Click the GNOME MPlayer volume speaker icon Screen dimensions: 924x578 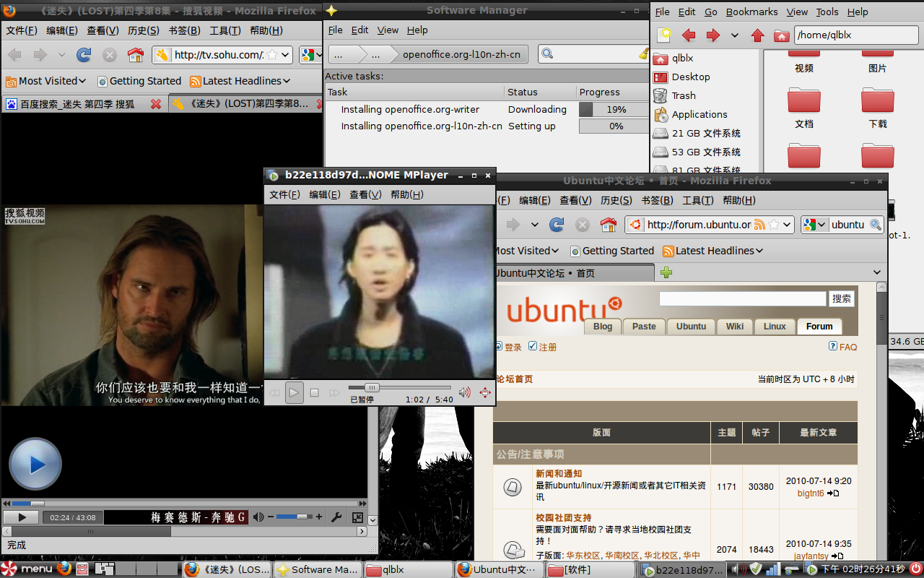465,393
